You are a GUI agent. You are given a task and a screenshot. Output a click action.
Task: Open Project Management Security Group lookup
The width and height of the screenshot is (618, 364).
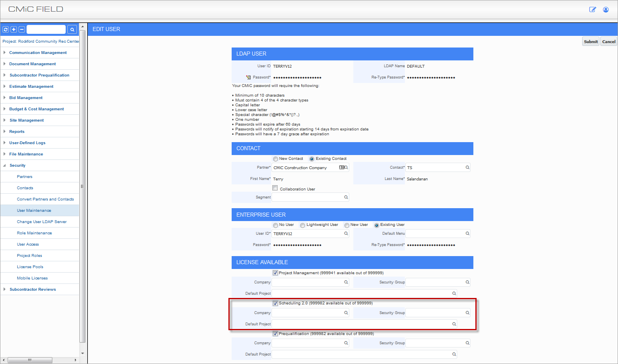click(x=467, y=282)
